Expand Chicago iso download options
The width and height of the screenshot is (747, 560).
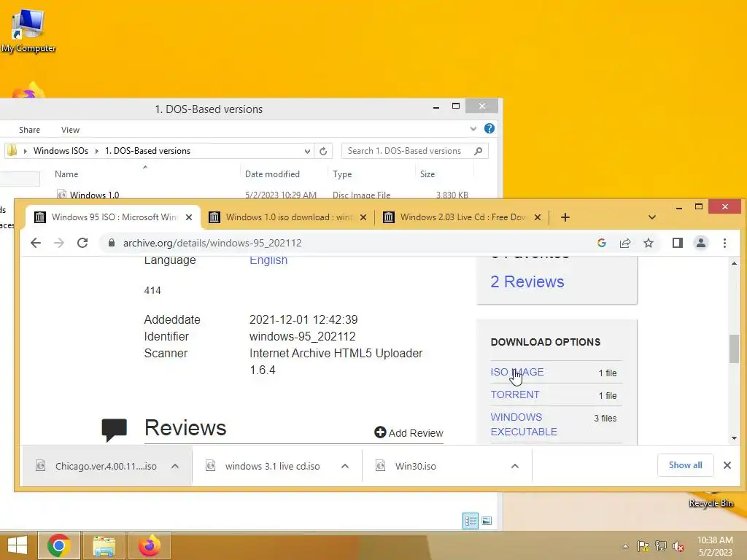(x=175, y=466)
